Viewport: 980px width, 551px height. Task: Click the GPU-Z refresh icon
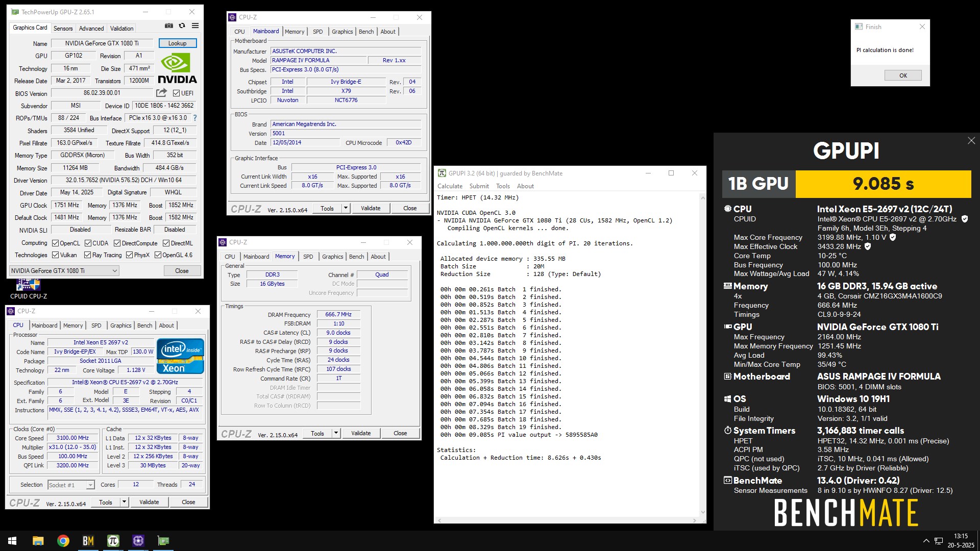[x=182, y=26]
